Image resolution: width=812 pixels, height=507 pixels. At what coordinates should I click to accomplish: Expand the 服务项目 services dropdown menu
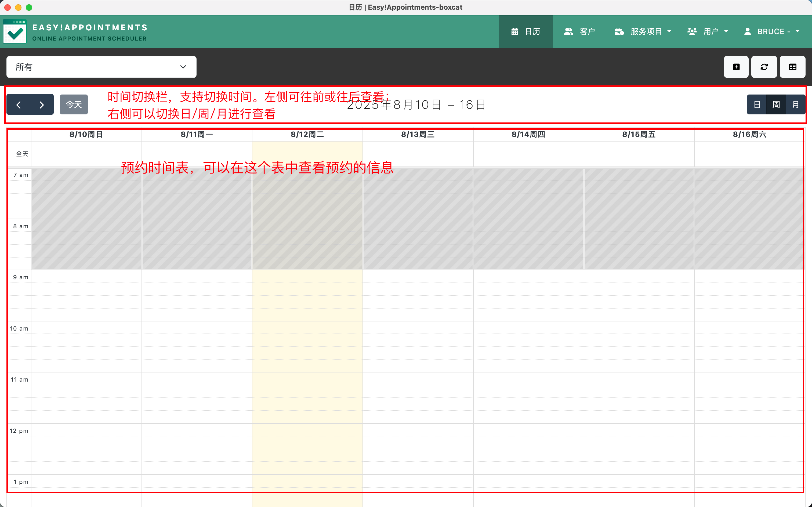coord(642,31)
